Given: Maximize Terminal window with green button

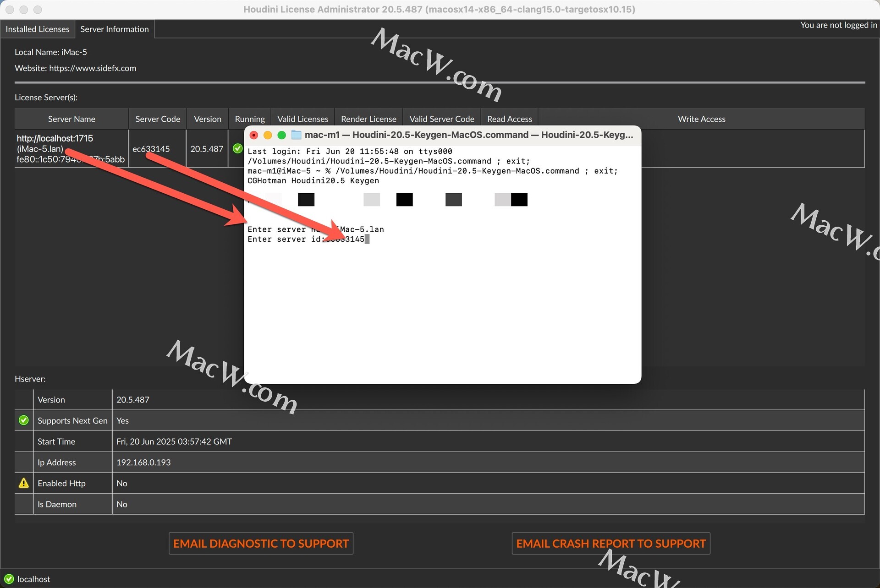Looking at the screenshot, I should [x=282, y=135].
